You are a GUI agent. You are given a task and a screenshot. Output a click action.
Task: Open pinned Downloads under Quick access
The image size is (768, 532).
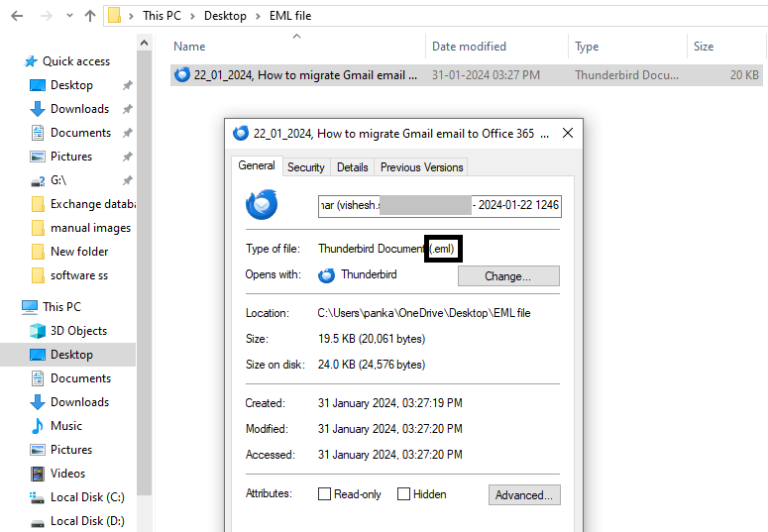pos(79,109)
